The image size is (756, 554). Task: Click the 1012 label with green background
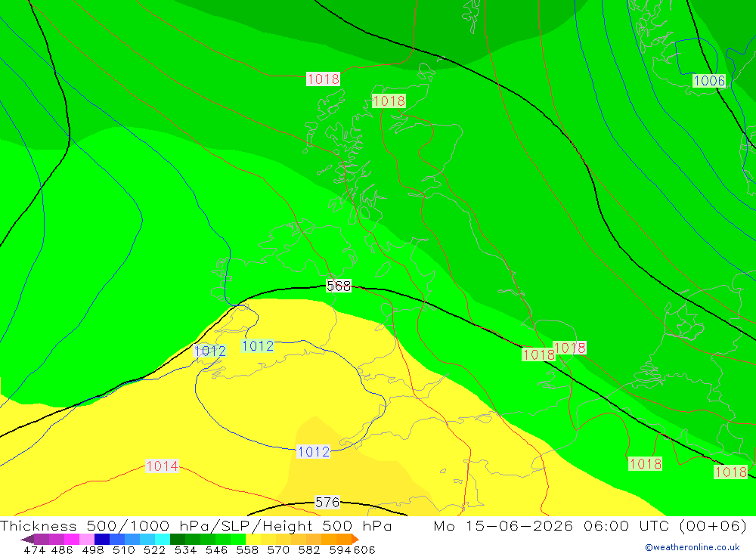coord(258,346)
